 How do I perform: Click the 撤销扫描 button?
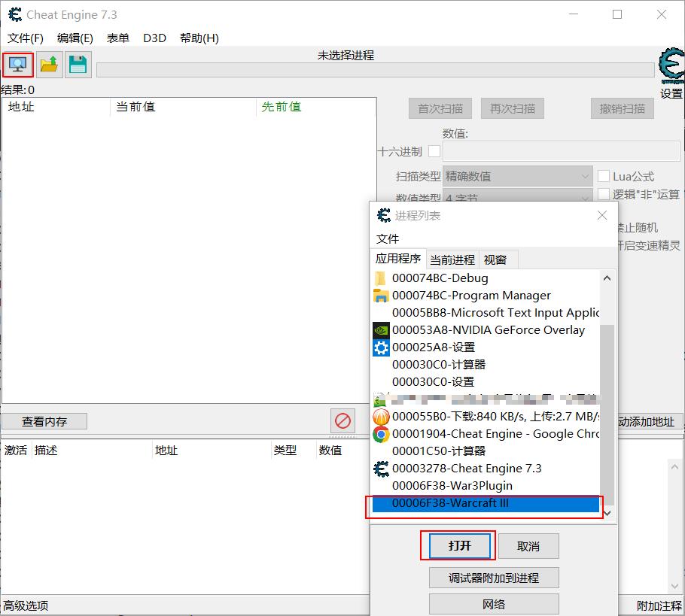[623, 108]
